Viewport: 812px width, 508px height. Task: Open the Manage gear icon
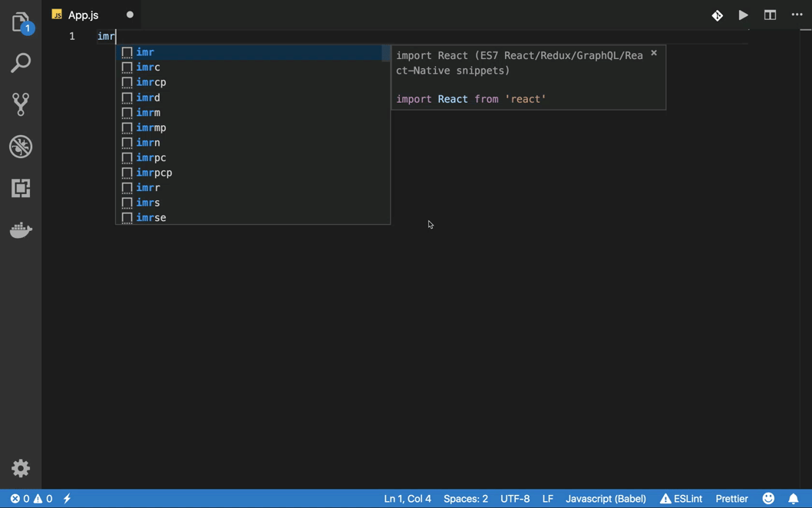tap(21, 468)
